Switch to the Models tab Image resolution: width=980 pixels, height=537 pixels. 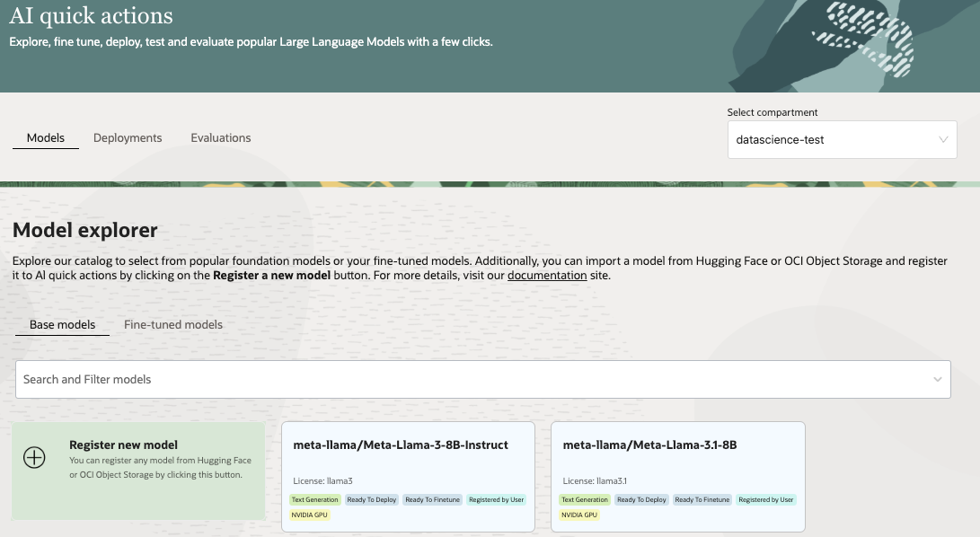[x=46, y=137]
